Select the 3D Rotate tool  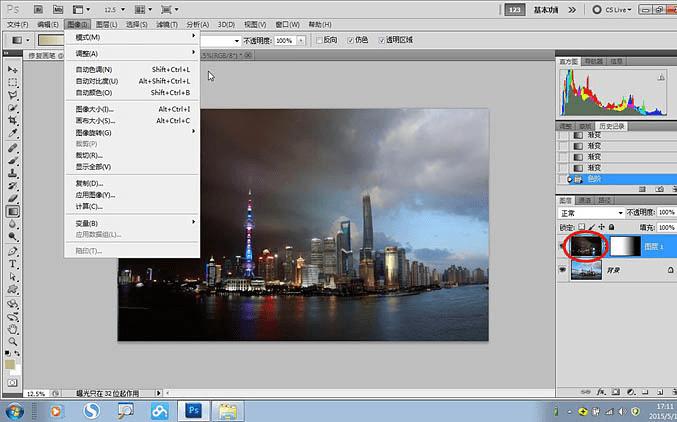click(13, 304)
